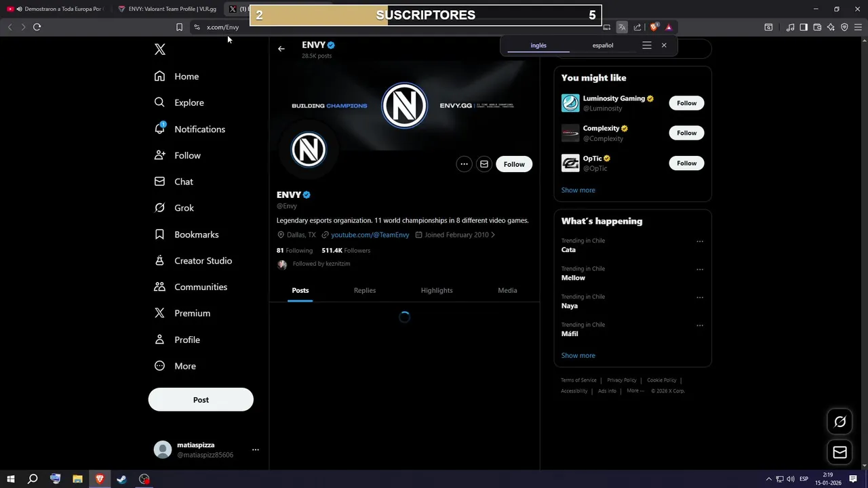Open the youtube.com/@TeamEnvy link
868x488 pixels.
pos(370,235)
